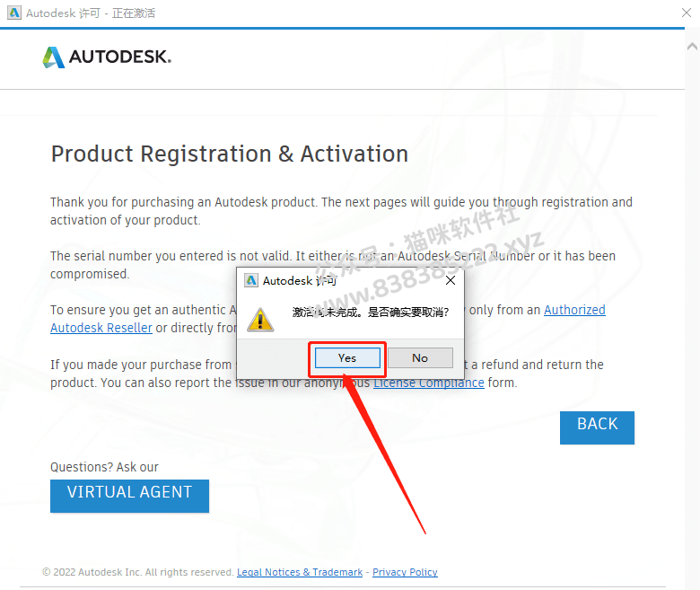Click the yellow warning triangle icon

260,320
